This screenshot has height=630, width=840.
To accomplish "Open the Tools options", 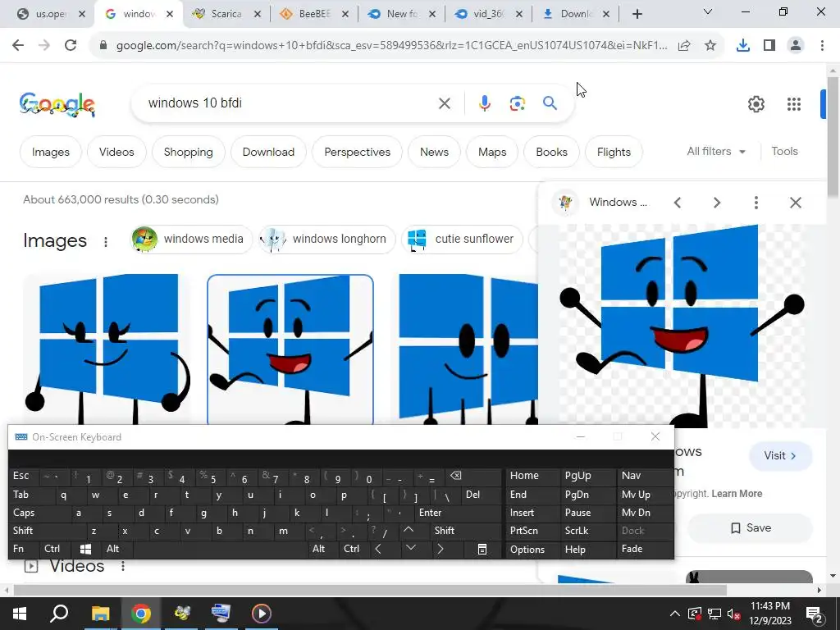I will [784, 152].
